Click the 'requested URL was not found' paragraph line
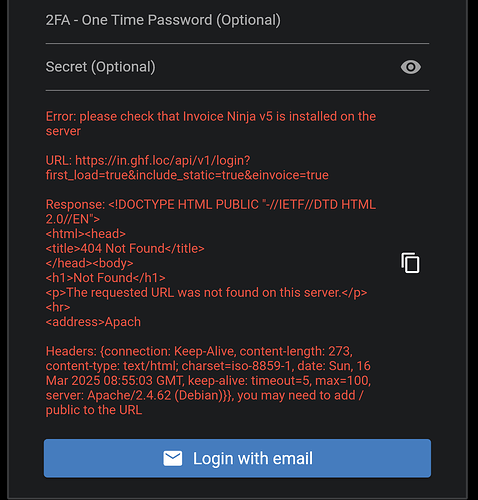The width and height of the screenshot is (478, 500). tap(206, 293)
